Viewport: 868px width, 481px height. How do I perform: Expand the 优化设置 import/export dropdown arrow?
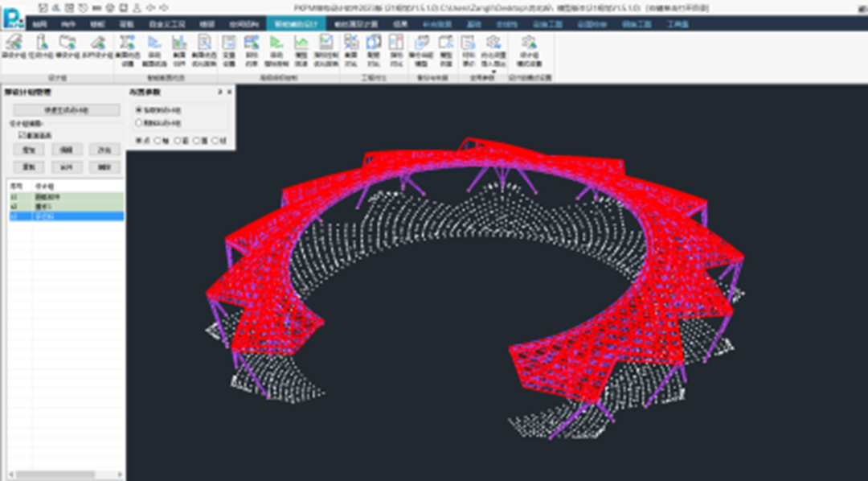pyautogui.click(x=493, y=70)
